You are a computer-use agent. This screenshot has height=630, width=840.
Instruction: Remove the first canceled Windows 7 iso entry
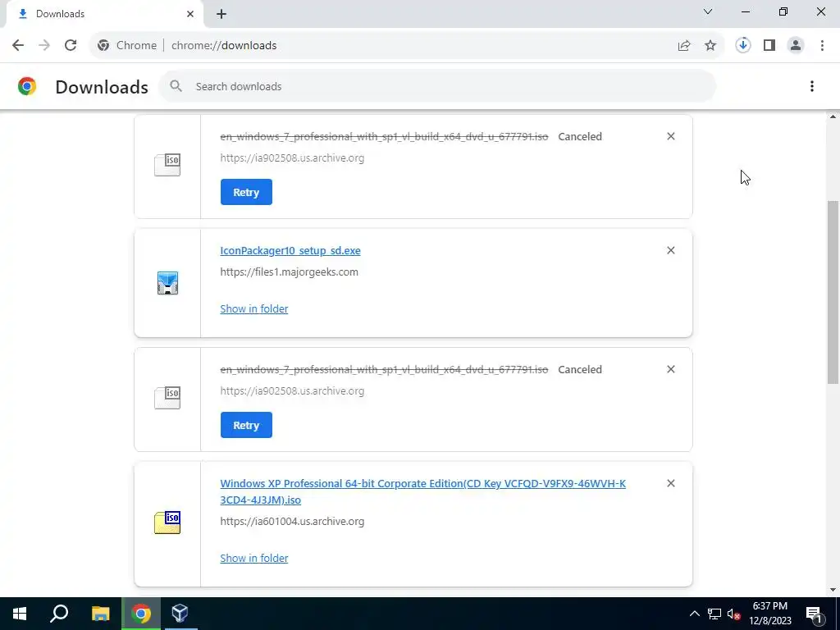[x=671, y=137]
